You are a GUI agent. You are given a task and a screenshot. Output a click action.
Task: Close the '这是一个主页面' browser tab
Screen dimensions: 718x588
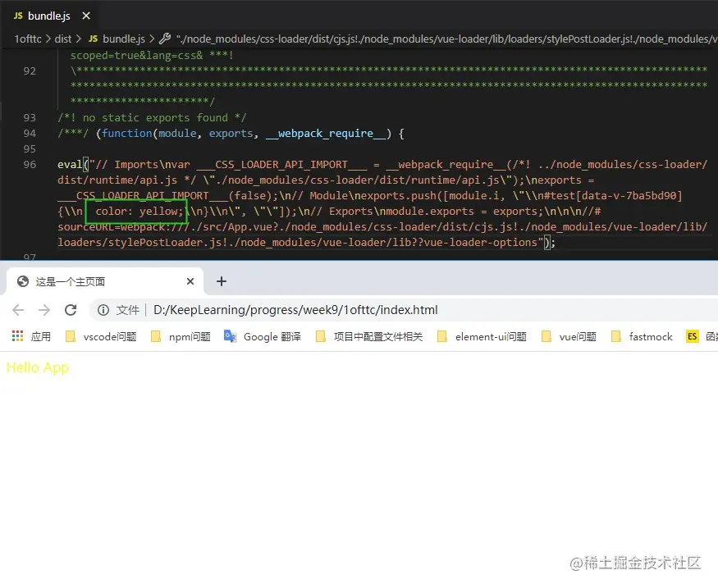[190, 281]
